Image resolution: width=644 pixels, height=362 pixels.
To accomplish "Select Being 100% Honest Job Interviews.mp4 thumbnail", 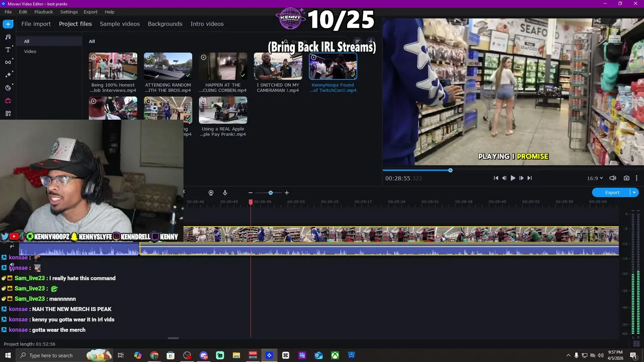I will coord(113,66).
